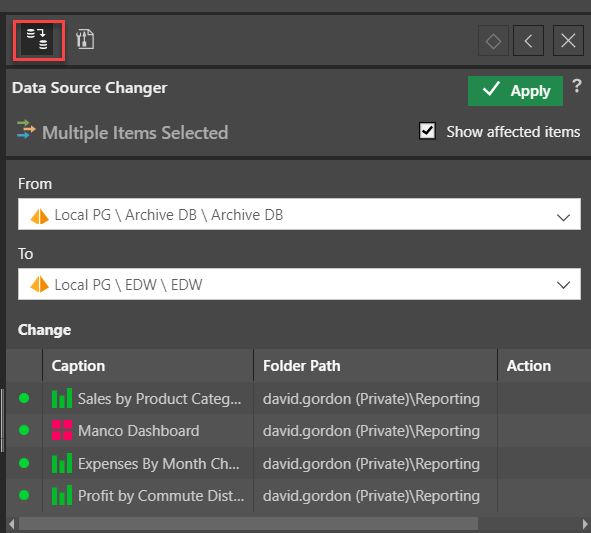
Task: Click the horizontal scrollbar left arrow
Action: click(x=12, y=524)
